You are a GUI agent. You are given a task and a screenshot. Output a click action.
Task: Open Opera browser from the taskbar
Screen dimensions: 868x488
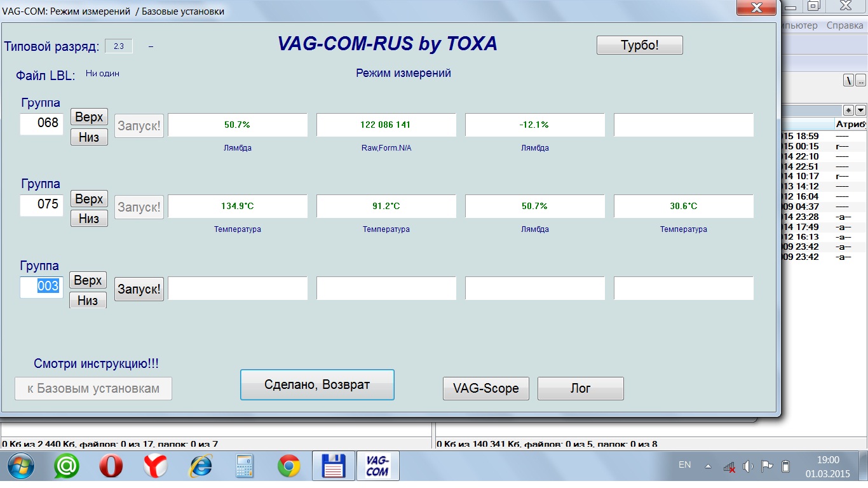[111, 467]
